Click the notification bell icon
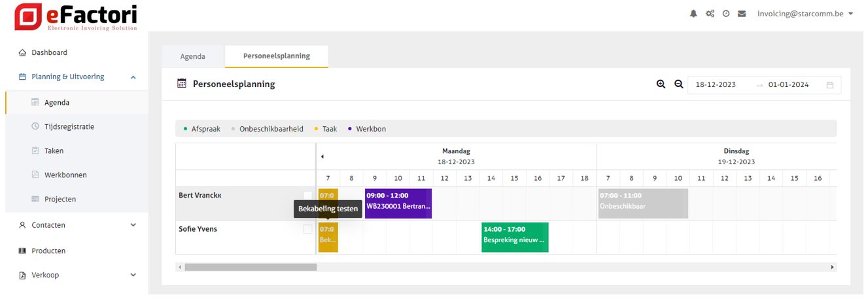This screenshot has width=868, height=299. pyautogui.click(x=693, y=14)
